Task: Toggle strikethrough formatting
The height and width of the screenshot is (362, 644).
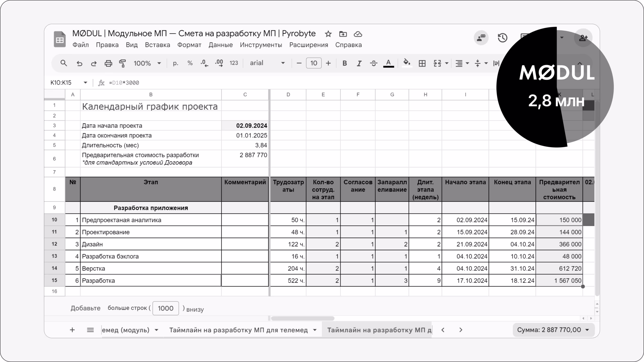Action: (x=374, y=63)
